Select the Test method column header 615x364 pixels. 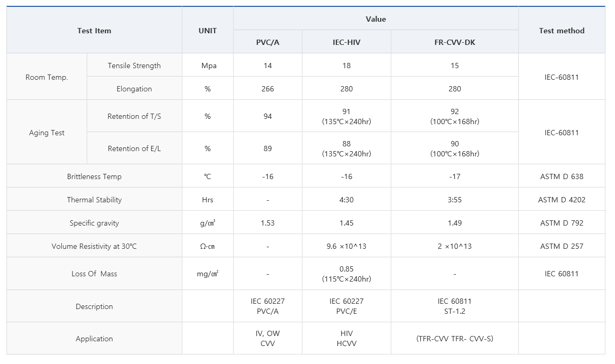[562, 31]
